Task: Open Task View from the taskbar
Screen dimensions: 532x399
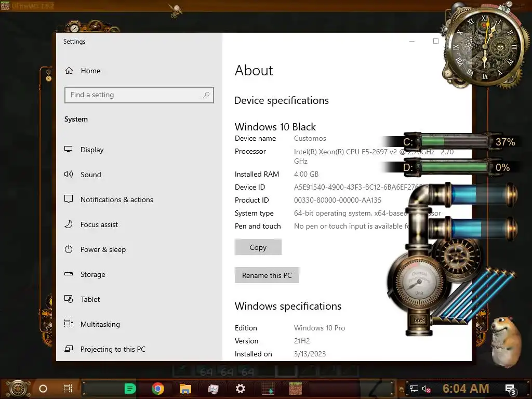Action: [x=68, y=389]
